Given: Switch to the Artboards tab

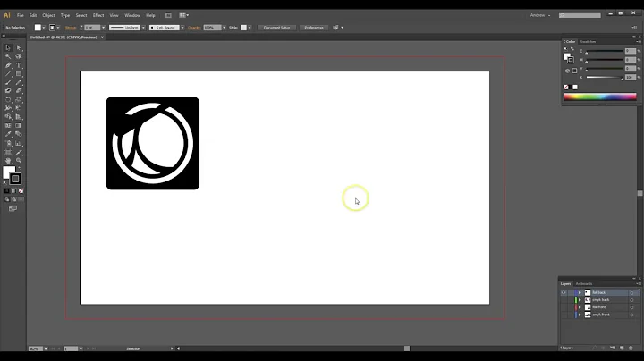Looking at the screenshot, I should [x=583, y=284].
